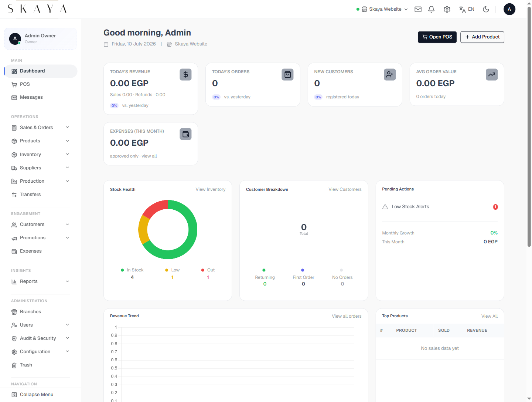Open the mail envelope icon in header

(x=418, y=9)
